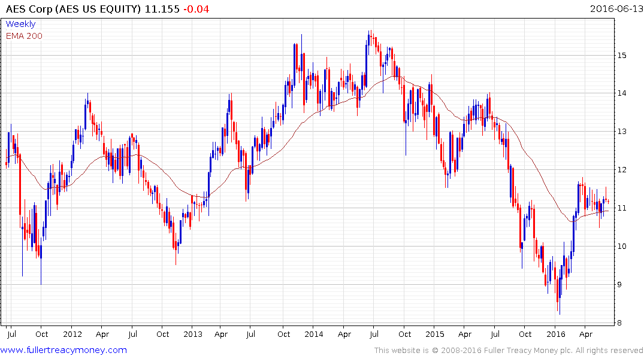Select the EMA 200 legend label
The width and height of the screenshot is (644, 359).
24,36
